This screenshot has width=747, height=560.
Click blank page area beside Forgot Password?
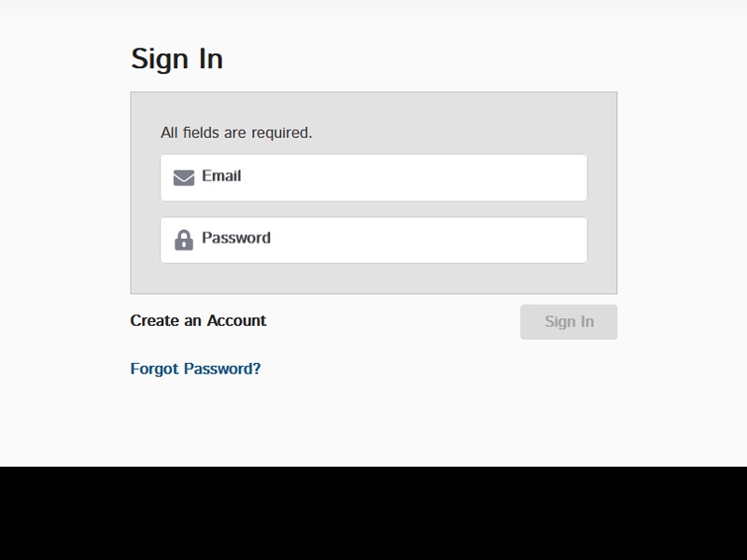click(x=429, y=369)
